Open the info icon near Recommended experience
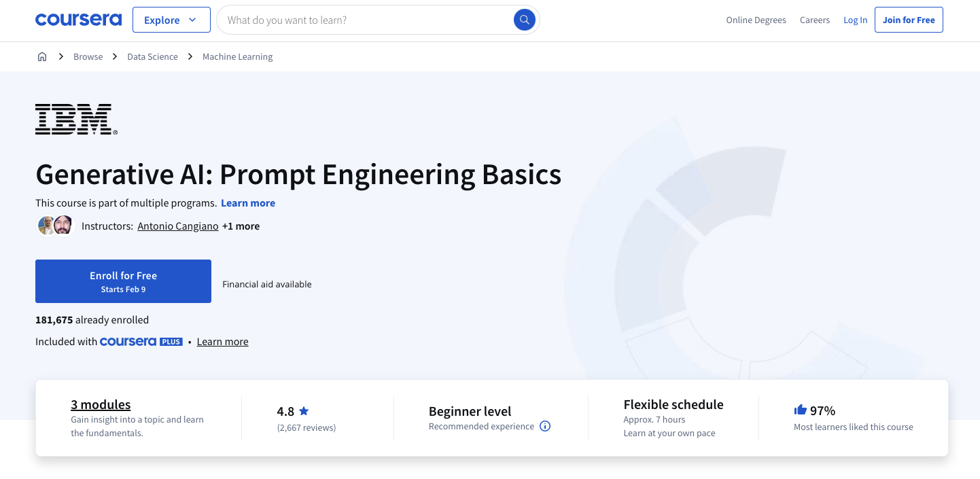Image resolution: width=980 pixels, height=479 pixels. (x=545, y=426)
